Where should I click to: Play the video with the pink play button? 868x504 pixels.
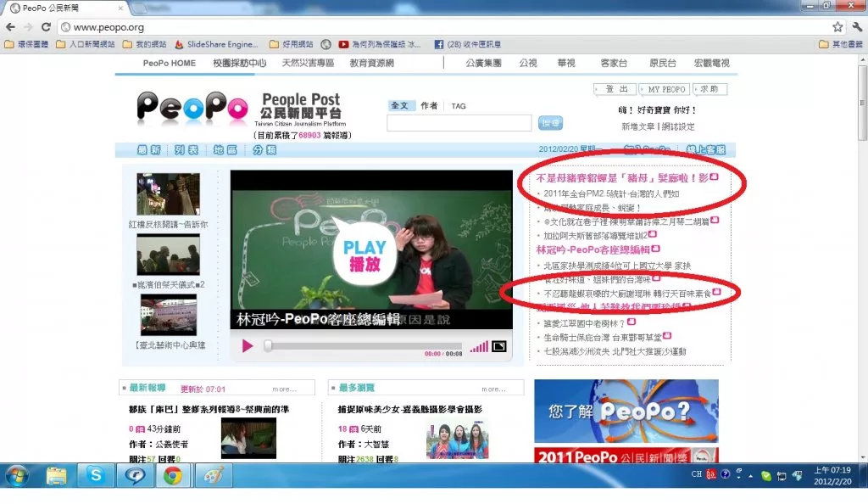coord(248,346)
